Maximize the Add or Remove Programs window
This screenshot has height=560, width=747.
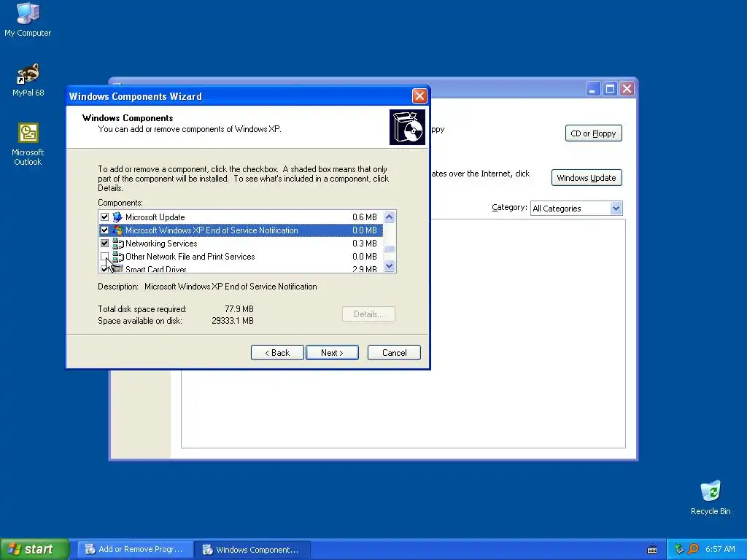tap(610, 88)
